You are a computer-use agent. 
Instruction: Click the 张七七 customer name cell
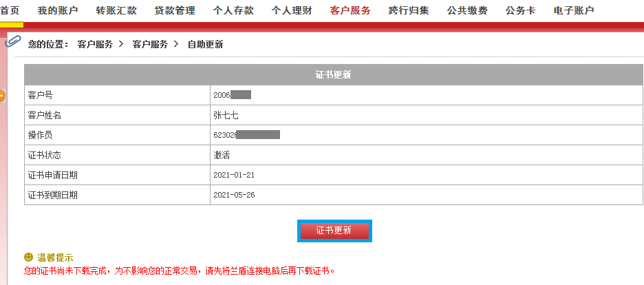tap(427, 116)
